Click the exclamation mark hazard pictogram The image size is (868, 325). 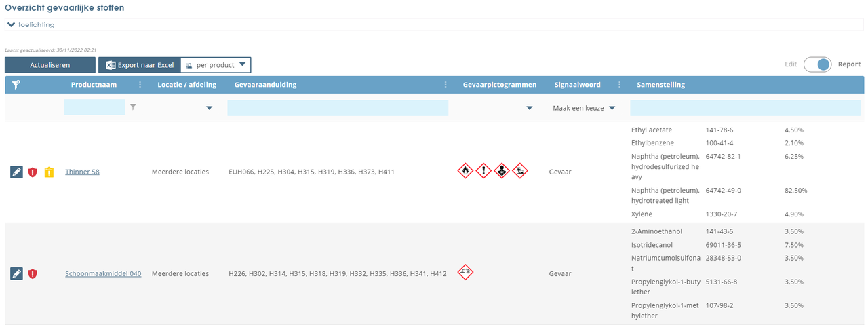pos(483,171)
